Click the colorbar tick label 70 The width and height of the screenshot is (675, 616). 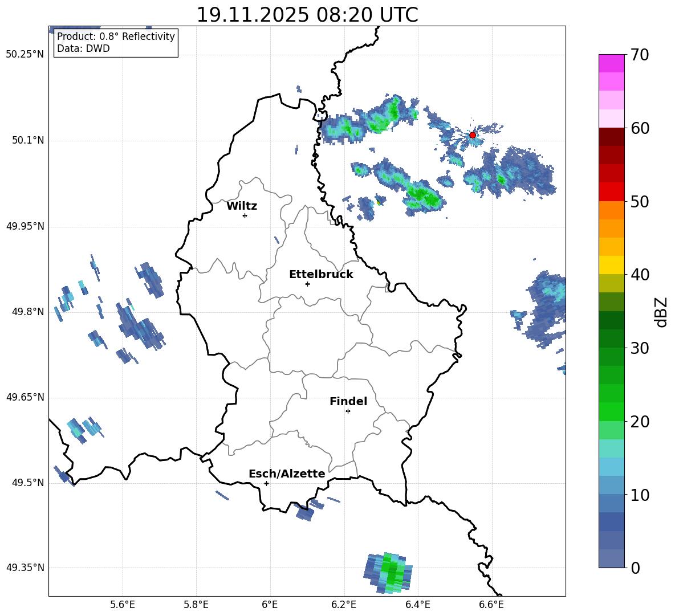639,55
